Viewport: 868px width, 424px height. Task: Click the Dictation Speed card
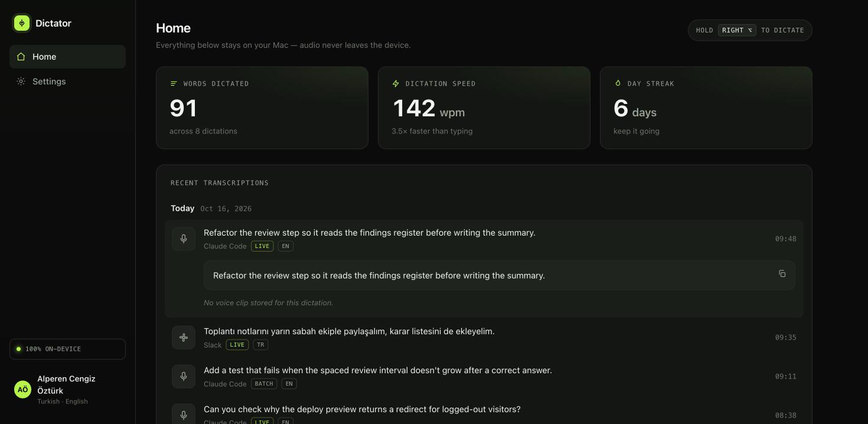pyautogui.click(x=484, y=107)
